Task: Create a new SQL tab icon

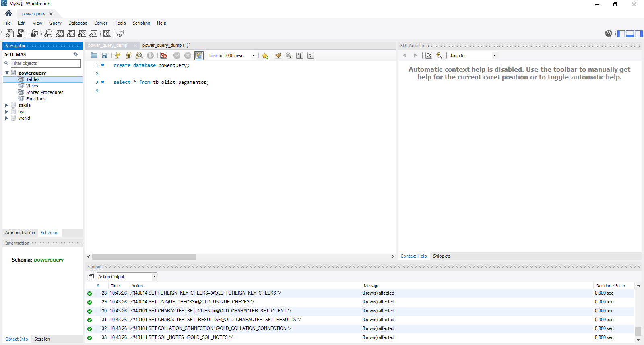Action: coord(10,34)
